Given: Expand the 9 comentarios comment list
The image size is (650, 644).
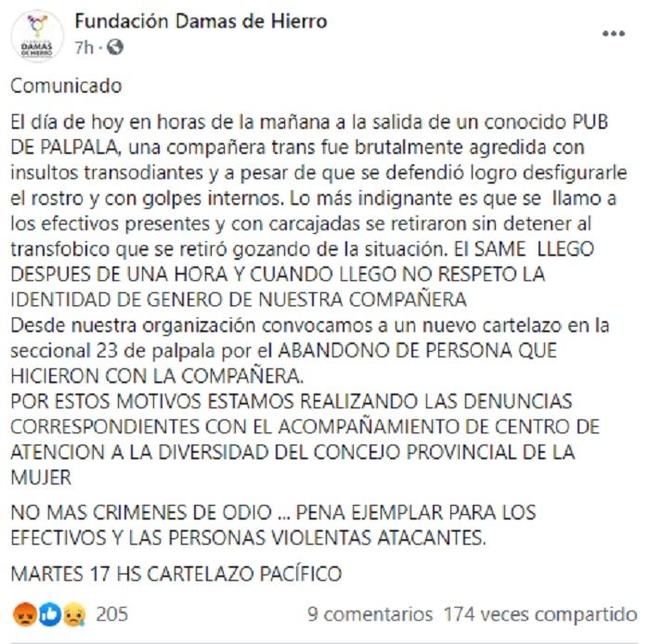Looking at the screenshot, I should point(370,614).
